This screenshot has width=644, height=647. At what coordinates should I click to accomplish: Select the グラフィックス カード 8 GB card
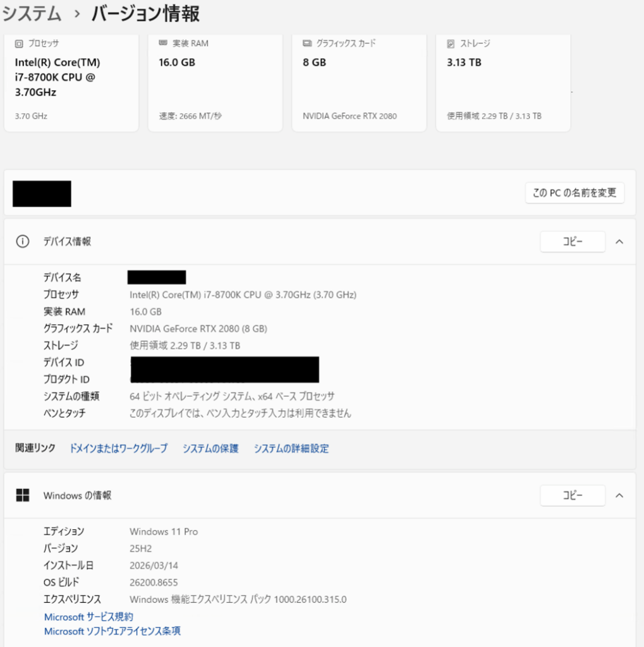point(359,83)
